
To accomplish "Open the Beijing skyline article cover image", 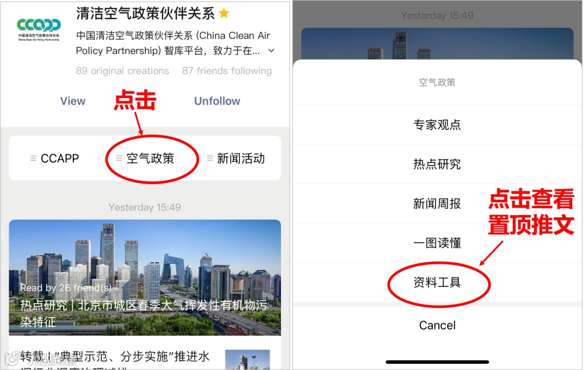I will 145,277.
